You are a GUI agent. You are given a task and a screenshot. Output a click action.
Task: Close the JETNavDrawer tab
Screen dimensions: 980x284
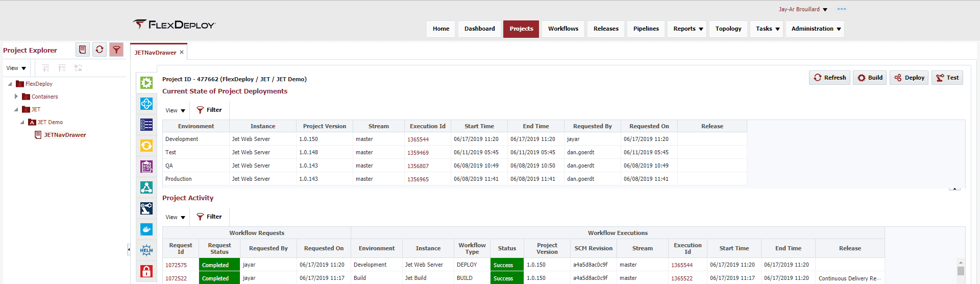point(181,52)
